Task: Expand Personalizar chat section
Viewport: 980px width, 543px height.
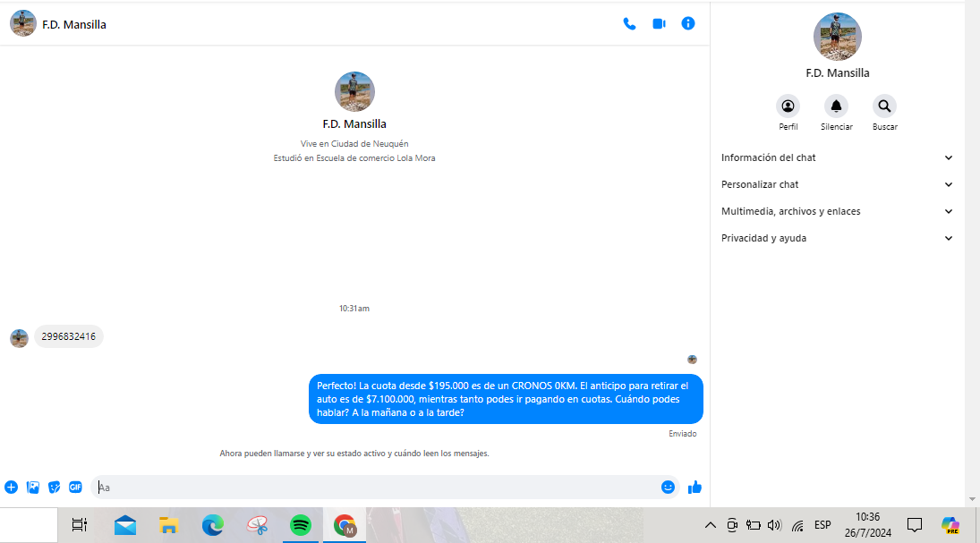Action: tap(837, 184)
